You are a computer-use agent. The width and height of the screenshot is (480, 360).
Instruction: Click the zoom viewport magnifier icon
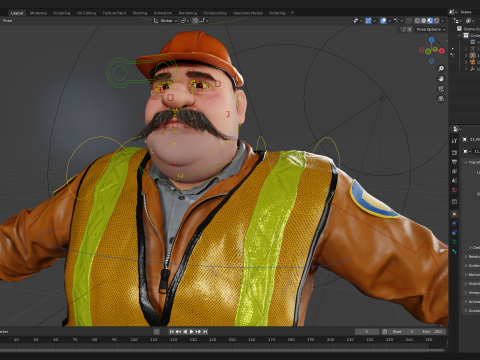click(441, 69)
